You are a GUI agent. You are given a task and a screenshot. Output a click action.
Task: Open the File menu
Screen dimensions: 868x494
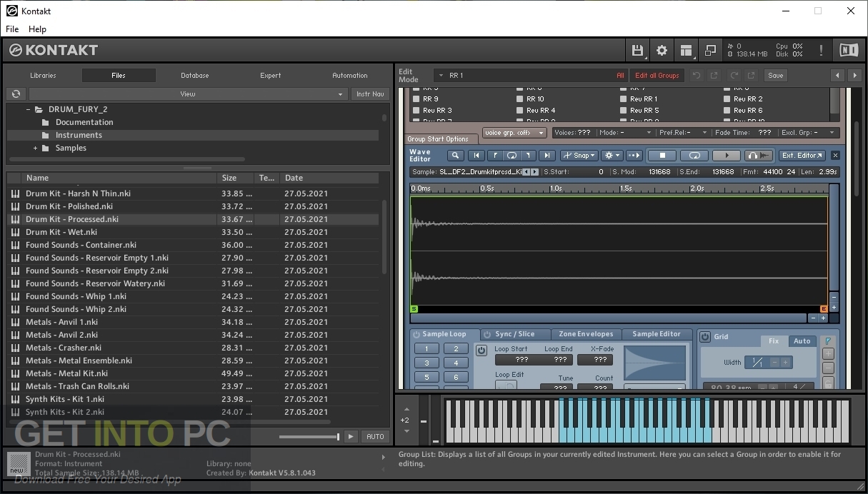(12, 29)
